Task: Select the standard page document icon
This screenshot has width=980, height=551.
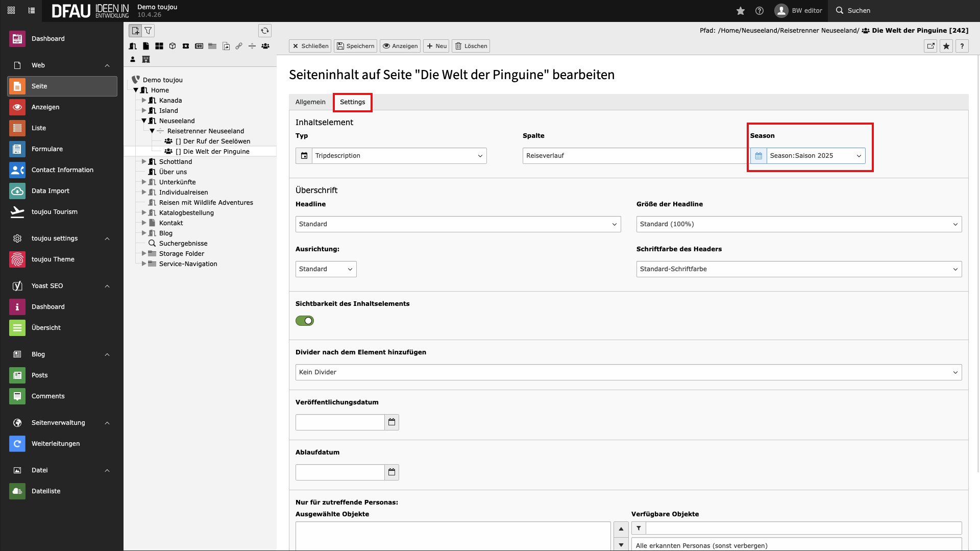Action: (146, 46)
